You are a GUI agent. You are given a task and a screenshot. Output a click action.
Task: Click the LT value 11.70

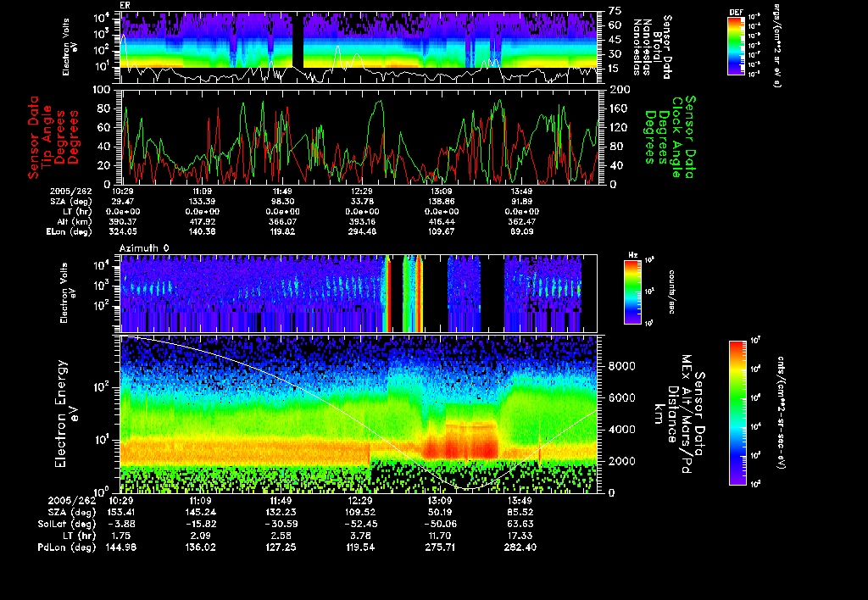pyautogui.click(x=441, y=536)
